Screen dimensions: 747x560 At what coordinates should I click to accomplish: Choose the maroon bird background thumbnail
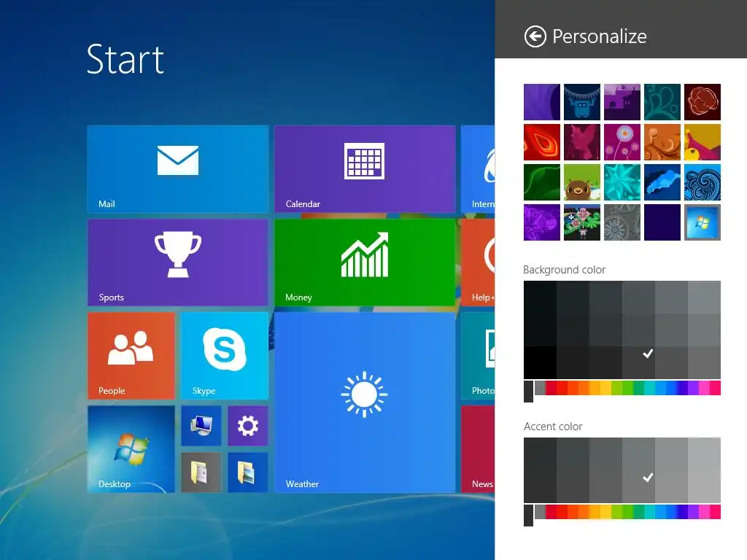coord(581,142)
